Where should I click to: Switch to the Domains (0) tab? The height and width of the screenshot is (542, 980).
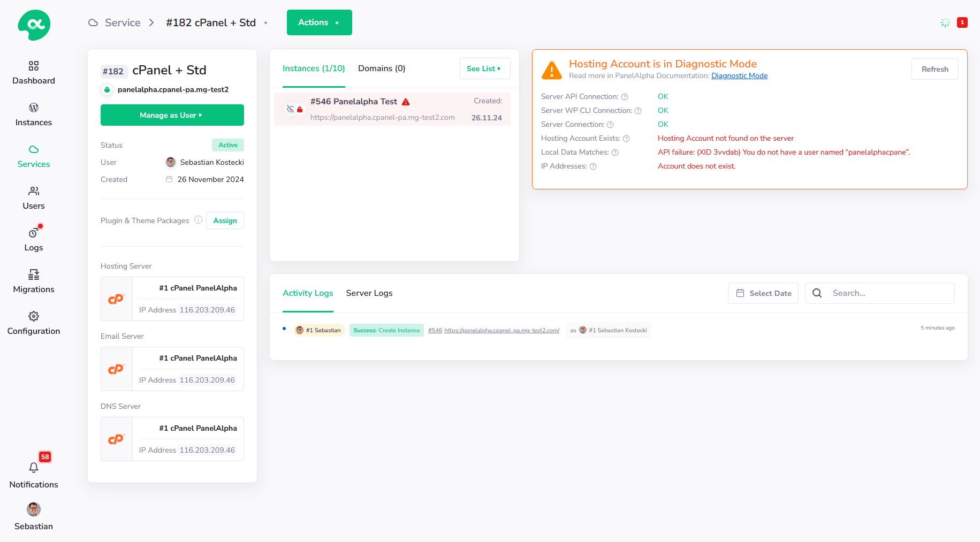click(382, 68)
